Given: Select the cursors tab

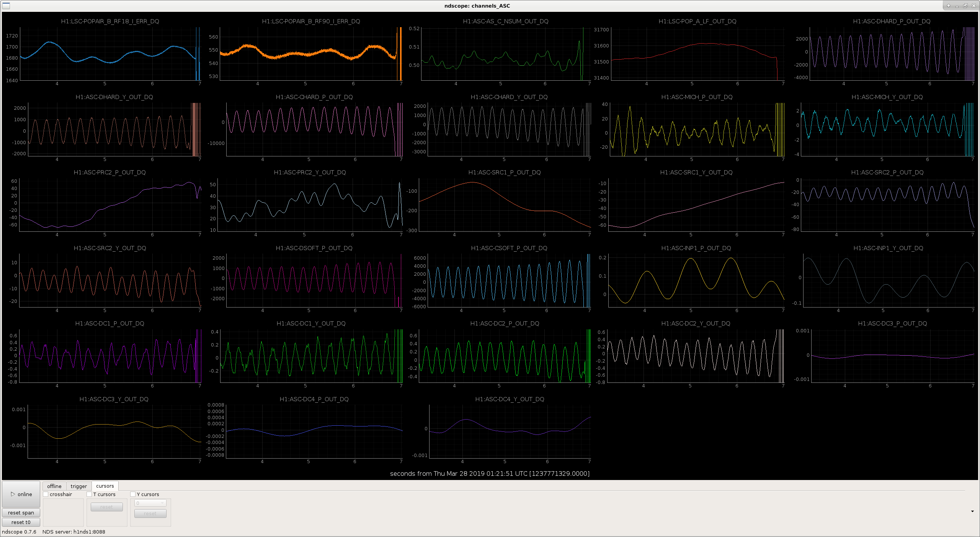Looking at the screenshot, I should [x=105, y=486].
